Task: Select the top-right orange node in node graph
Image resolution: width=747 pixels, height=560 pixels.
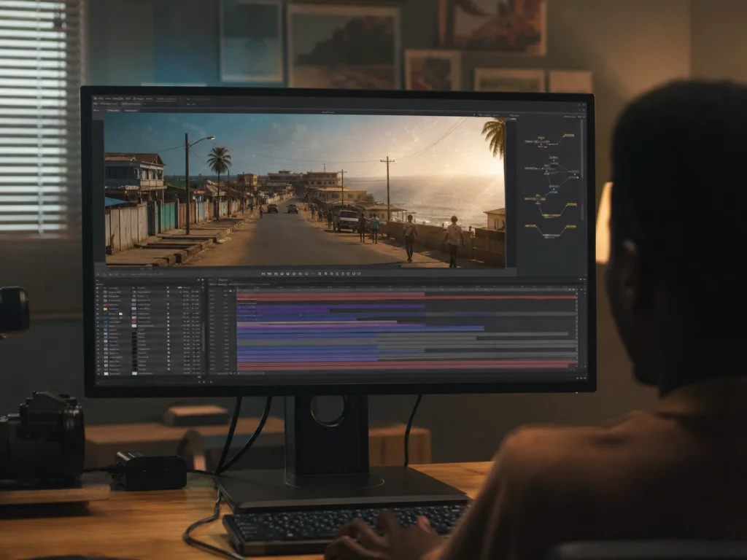Action: click(568, 136)
